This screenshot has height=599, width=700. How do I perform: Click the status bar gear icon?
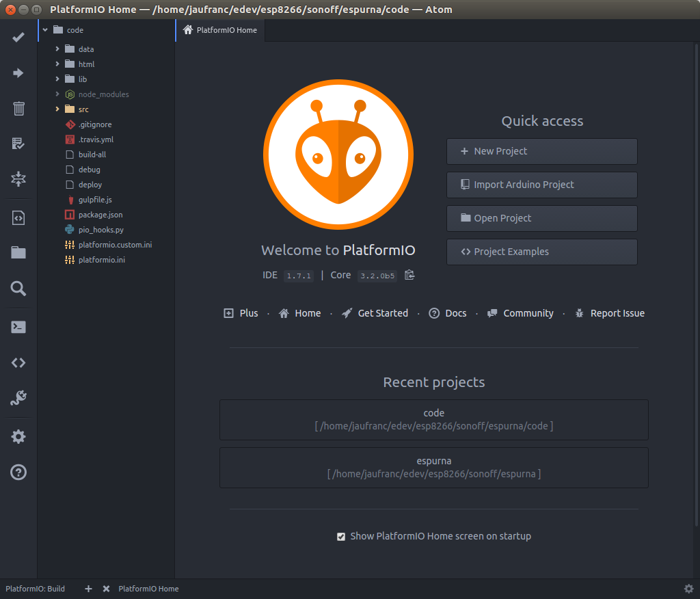tap(689, 589)
